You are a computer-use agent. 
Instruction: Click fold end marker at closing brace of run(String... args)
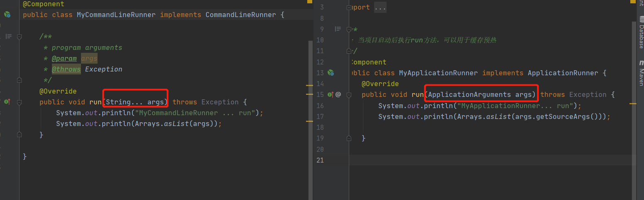[19, 134]
